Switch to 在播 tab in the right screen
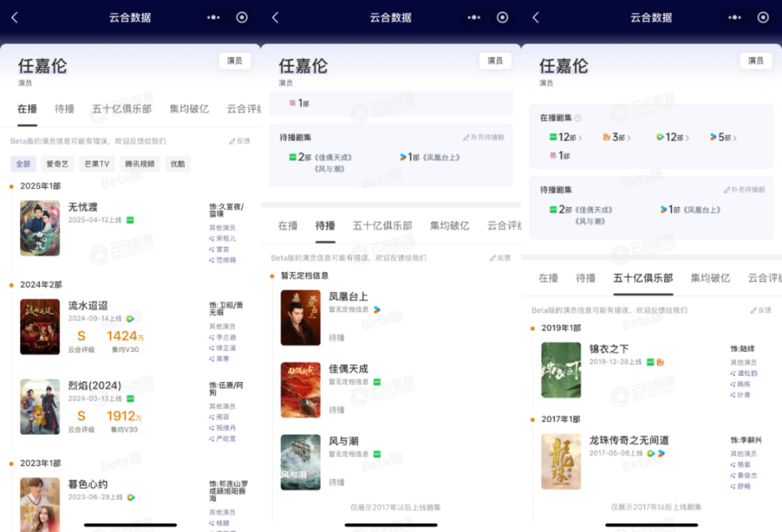782x532 pixels. (x=548, y=278)
